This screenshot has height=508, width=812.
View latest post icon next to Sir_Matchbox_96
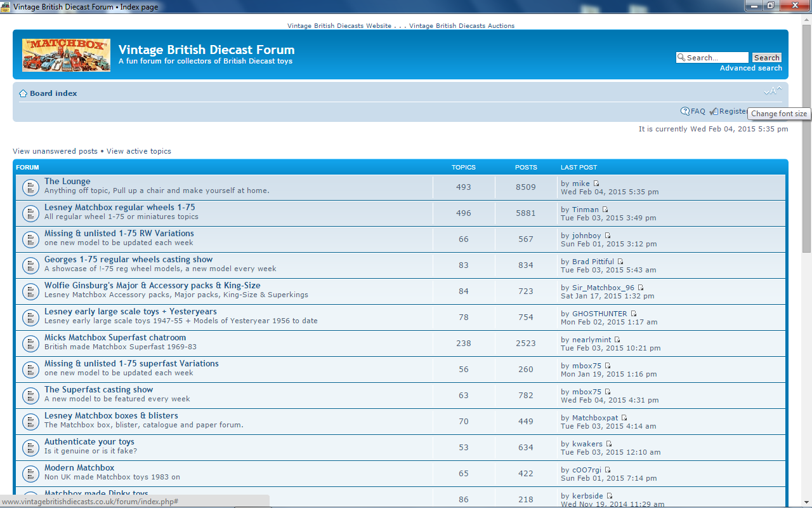[x=641, y=288]
